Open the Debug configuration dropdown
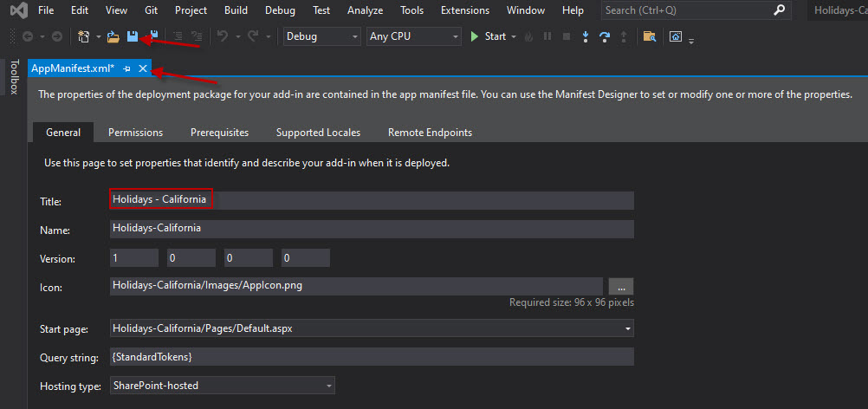Image resolution: width=868 pixels, height=409 pixels. (322, 36)
